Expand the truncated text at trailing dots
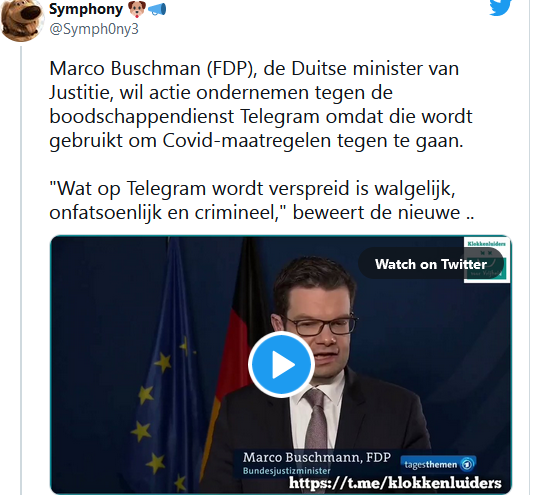 470,213
